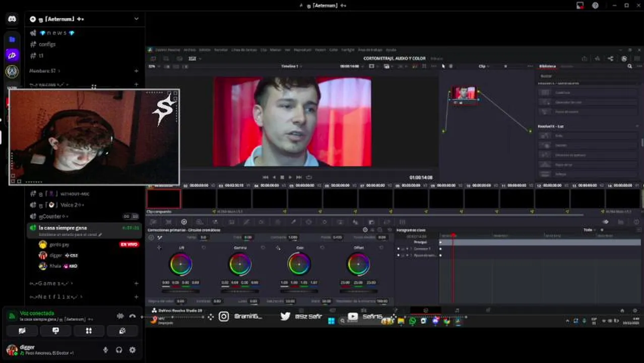
Task: Play reverse in the viewer
Action: pos(274,177)
